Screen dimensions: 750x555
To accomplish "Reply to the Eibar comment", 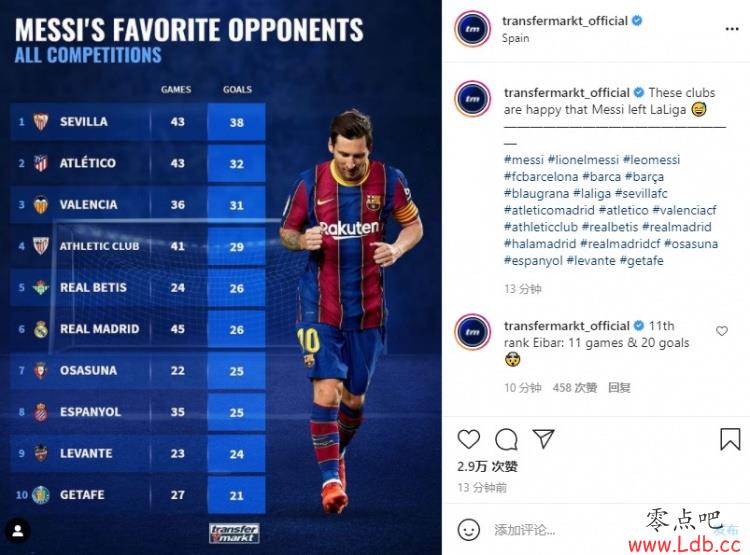I will tap(619, 388).
